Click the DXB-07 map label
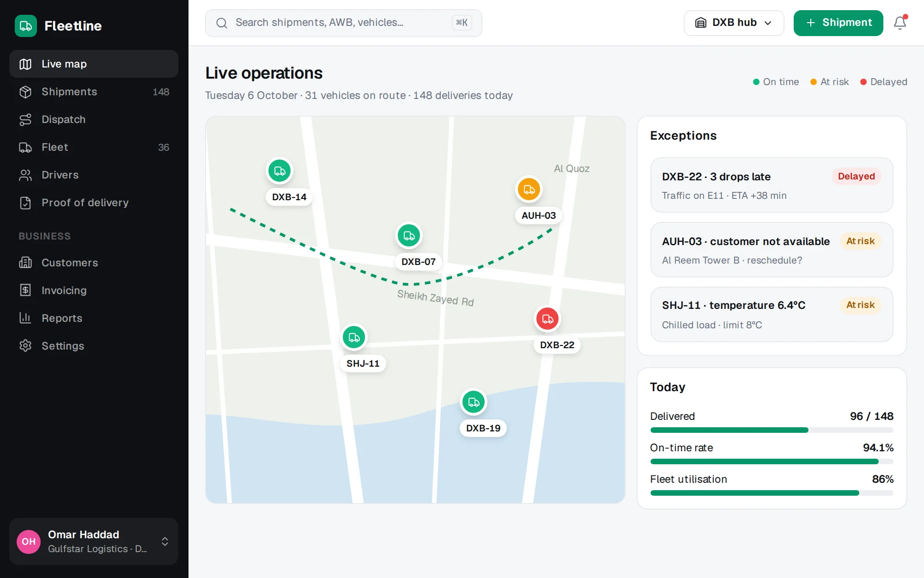Viewport: 924px width, 578px height. click(x=419, y=262)
